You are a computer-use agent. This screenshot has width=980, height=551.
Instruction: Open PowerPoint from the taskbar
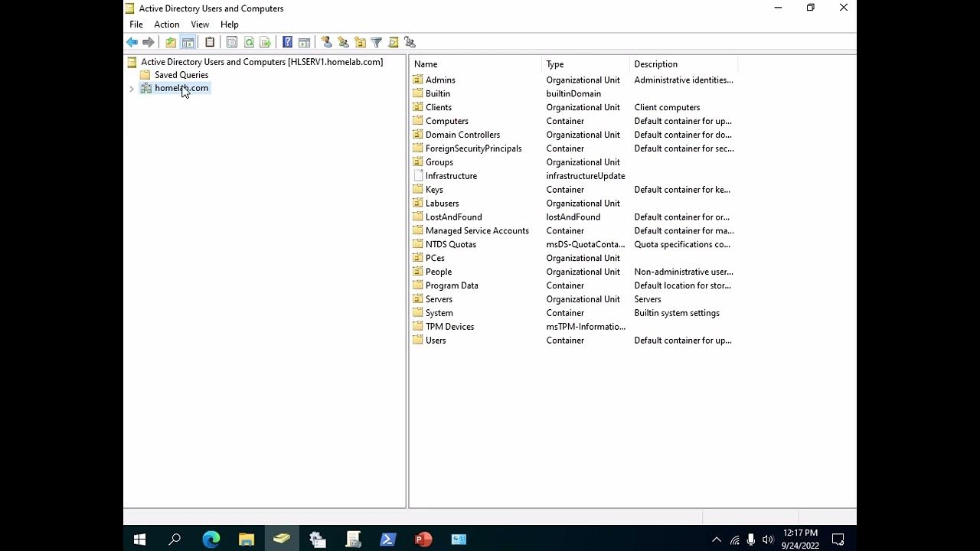click(x=423, y=540)
